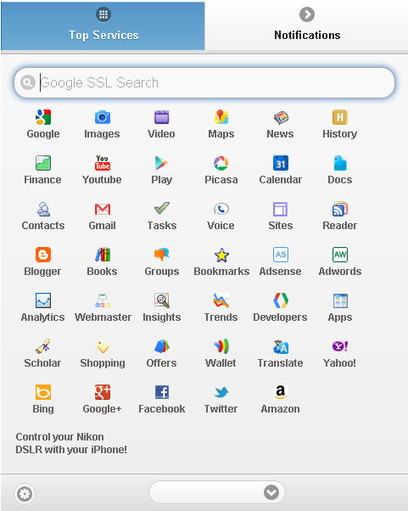Click the Nikon DSLR iPhone ad link
The width and height of the screenshot is (408, 511).
point(71,443)
